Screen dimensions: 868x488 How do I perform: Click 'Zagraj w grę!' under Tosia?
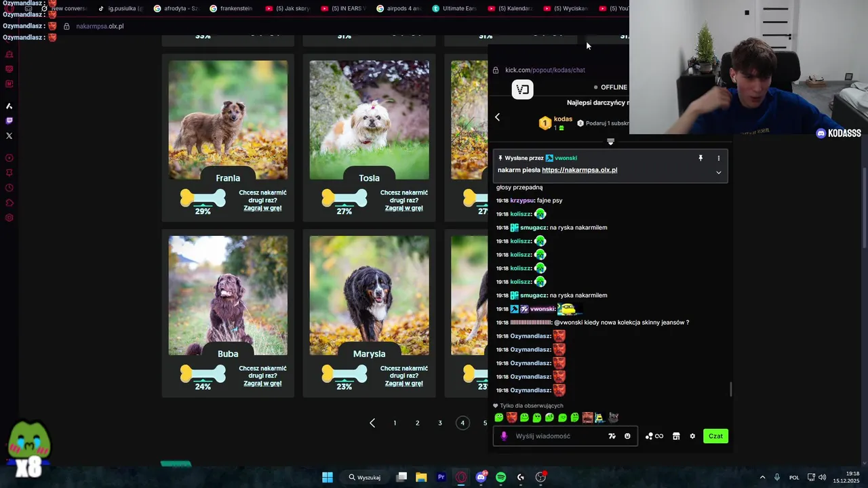[403, 208]
